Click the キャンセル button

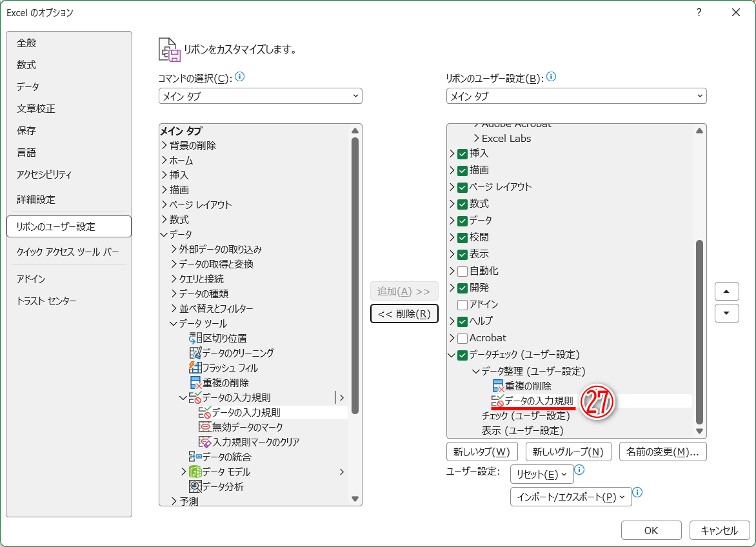[x=719, y=531]
